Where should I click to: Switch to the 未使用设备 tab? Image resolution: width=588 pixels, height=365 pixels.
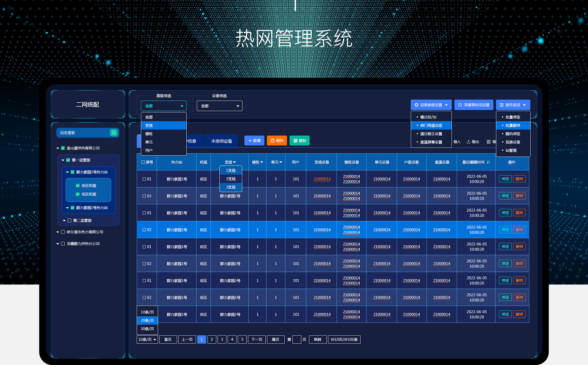point(221,141)
